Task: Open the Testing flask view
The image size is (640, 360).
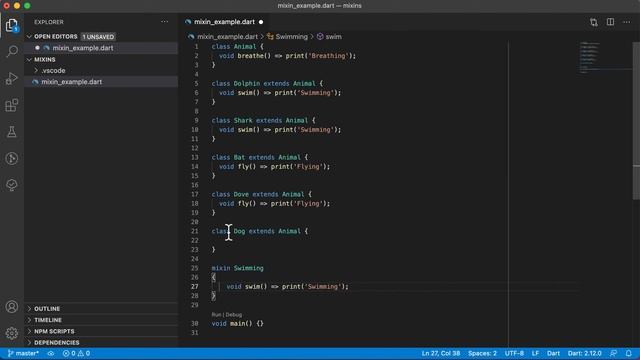Action: (x=12, y=132)
